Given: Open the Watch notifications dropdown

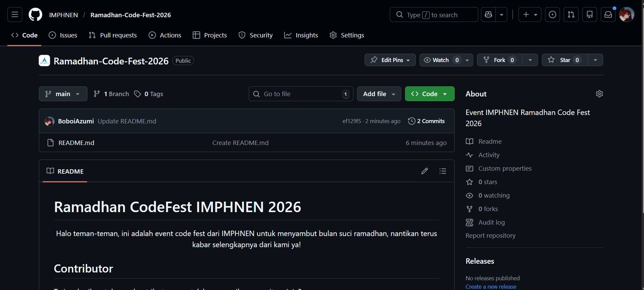Looking at the screenshot, I should tap(446, 60).
